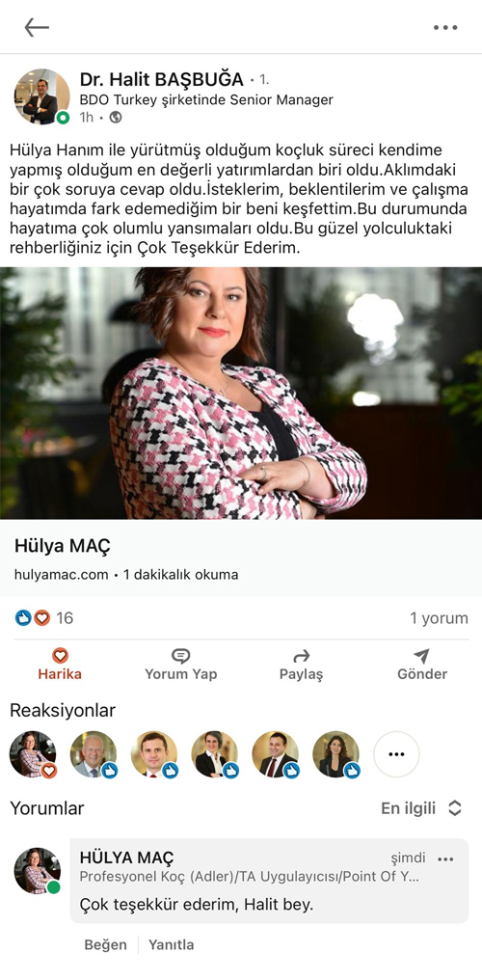The width and height of the screenshot is (482, 980).
Task: Open last reactor avatar with dark-haired woman
Action: coord(335,754)
